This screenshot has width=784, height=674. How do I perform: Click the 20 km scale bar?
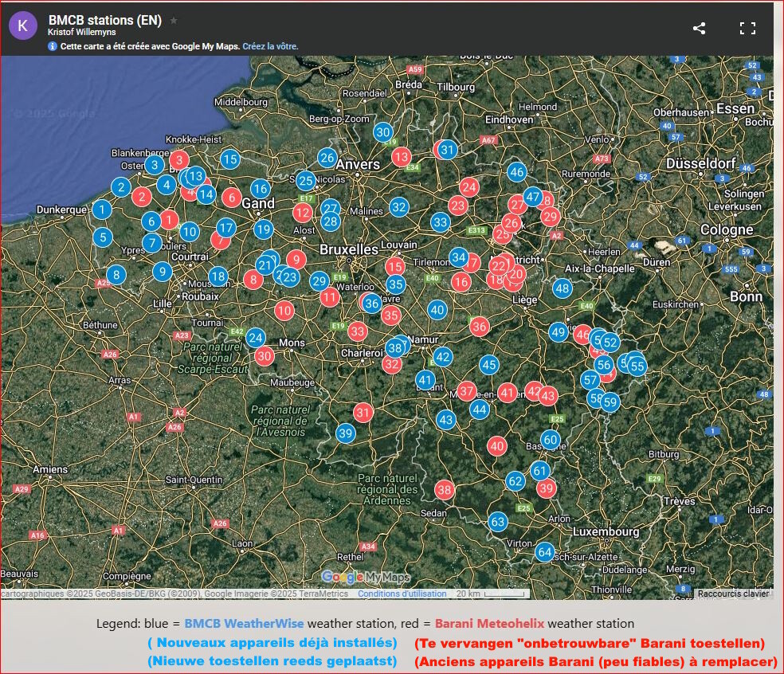pos(492,594)
